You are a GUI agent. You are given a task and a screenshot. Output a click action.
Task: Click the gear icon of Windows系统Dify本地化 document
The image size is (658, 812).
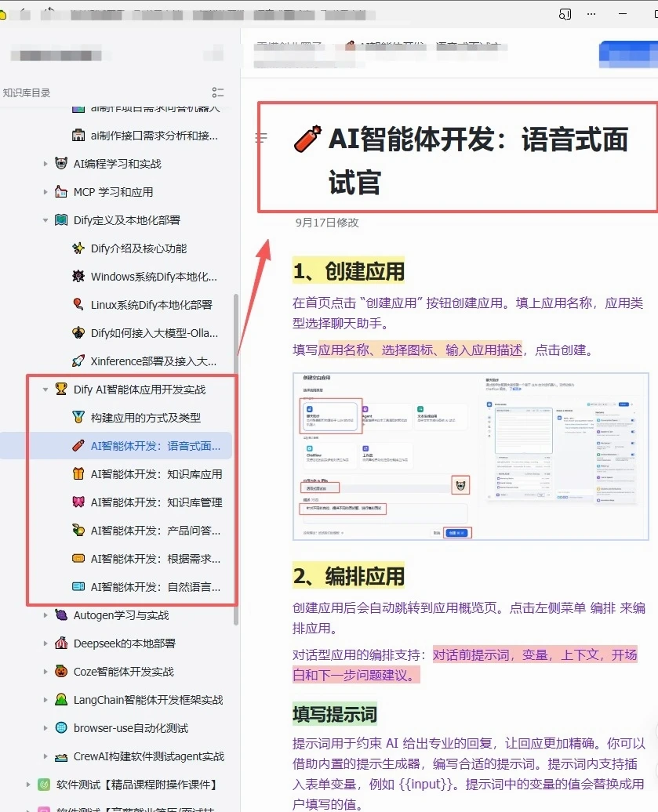[78, 277]
